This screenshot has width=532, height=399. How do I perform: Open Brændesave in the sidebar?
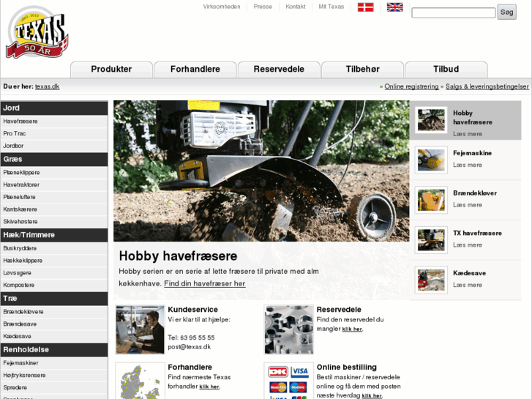tap(54, 324)
